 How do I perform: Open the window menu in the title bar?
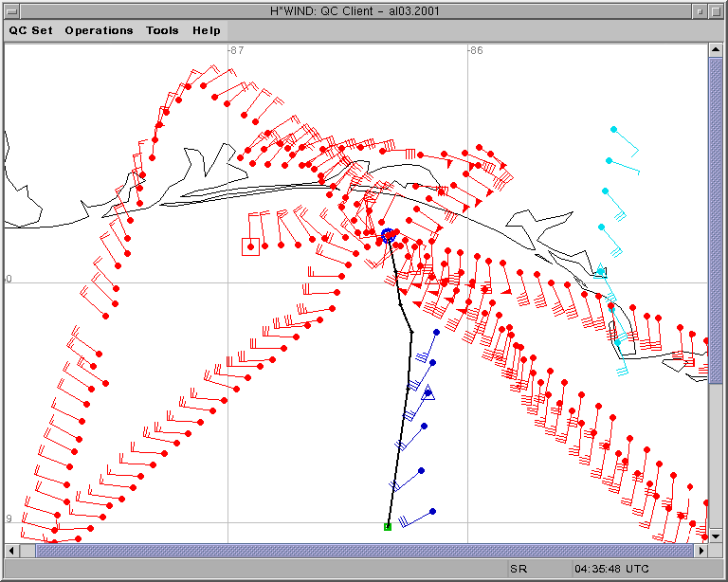tap(10, 9)
